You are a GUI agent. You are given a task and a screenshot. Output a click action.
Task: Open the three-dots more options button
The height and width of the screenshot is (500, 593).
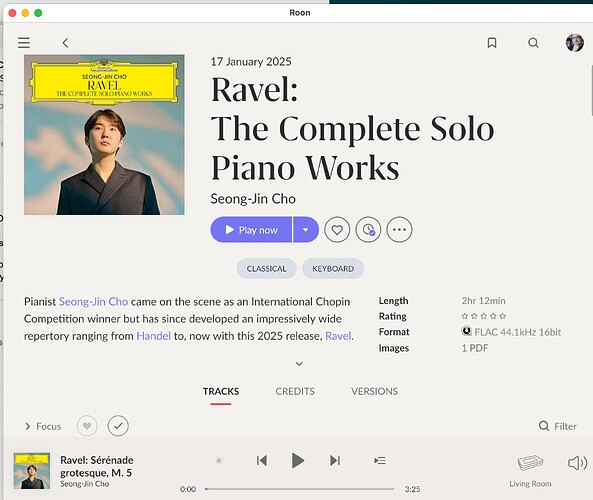[x=399, y=230]
